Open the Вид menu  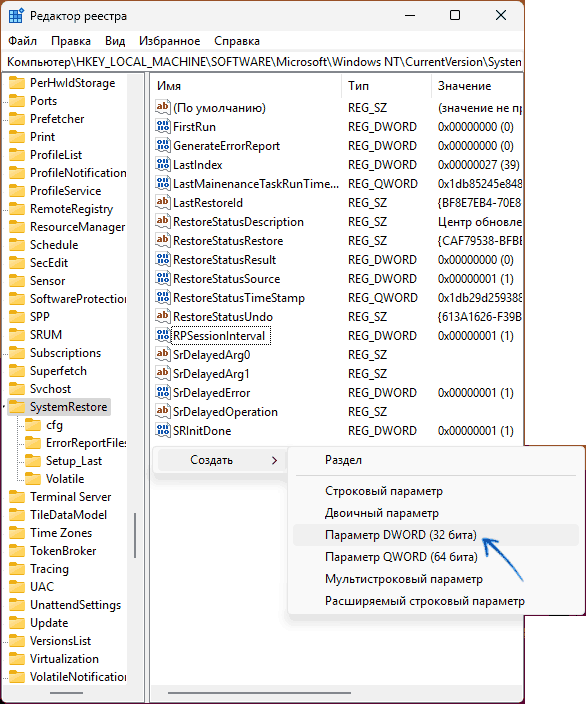115,41
